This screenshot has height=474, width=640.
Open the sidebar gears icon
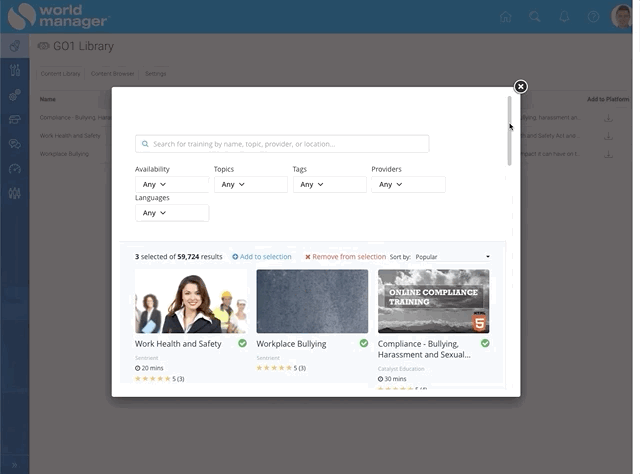15,95
